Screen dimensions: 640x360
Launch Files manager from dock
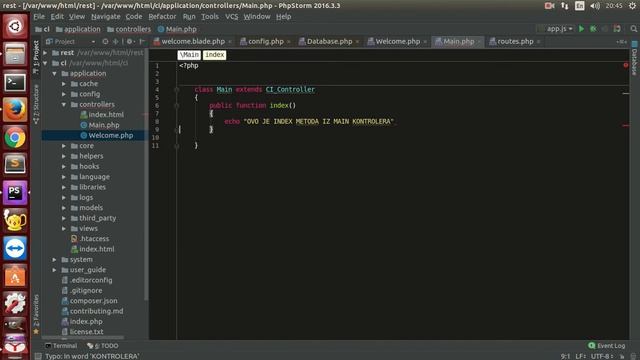15,54
